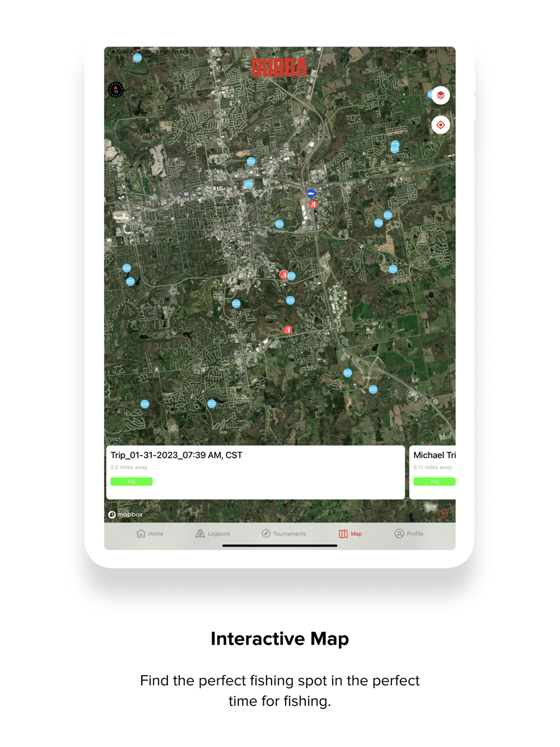This screenshot has height=747, width=560.
Task: Tap the TestFlight back indicator in status bar
Action: (126, 52)
